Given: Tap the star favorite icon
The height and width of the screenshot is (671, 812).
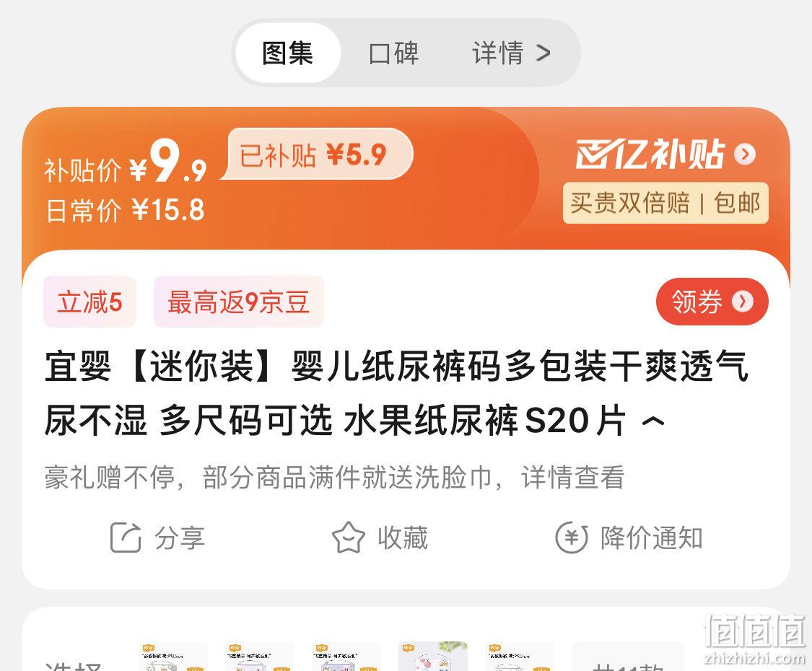Looking at the screenshot, I should click(x=348, y=538).
